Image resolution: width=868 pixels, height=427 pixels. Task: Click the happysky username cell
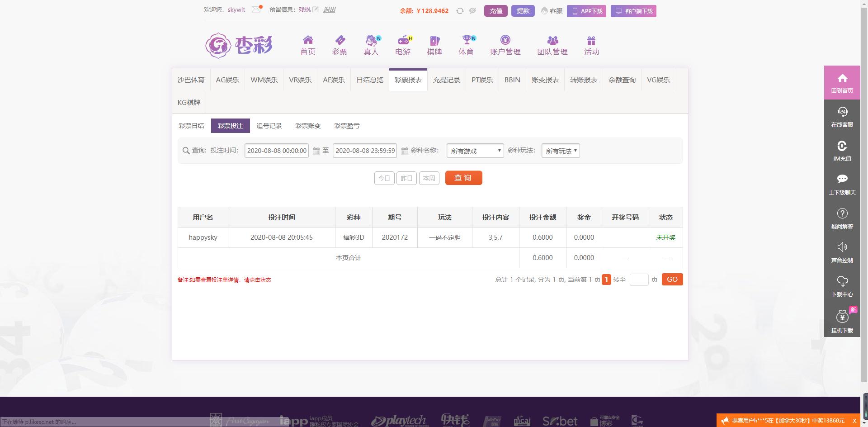pyautogui.click(x=203, y=237)
